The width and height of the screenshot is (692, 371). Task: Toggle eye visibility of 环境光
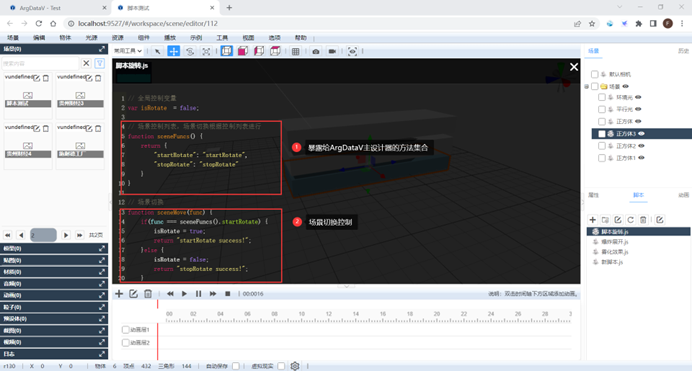[638, 97]
